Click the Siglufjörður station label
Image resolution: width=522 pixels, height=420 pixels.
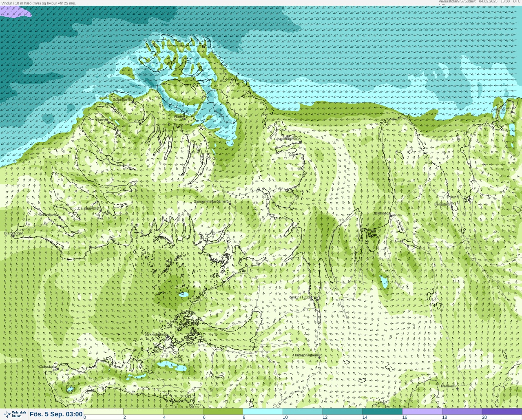[x=502, y=109]
